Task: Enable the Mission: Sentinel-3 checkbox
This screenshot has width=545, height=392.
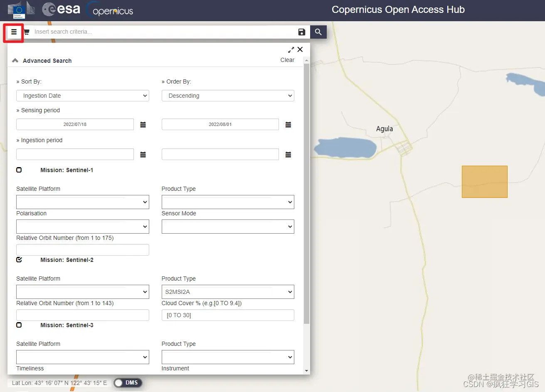Action: pos(19,325)
